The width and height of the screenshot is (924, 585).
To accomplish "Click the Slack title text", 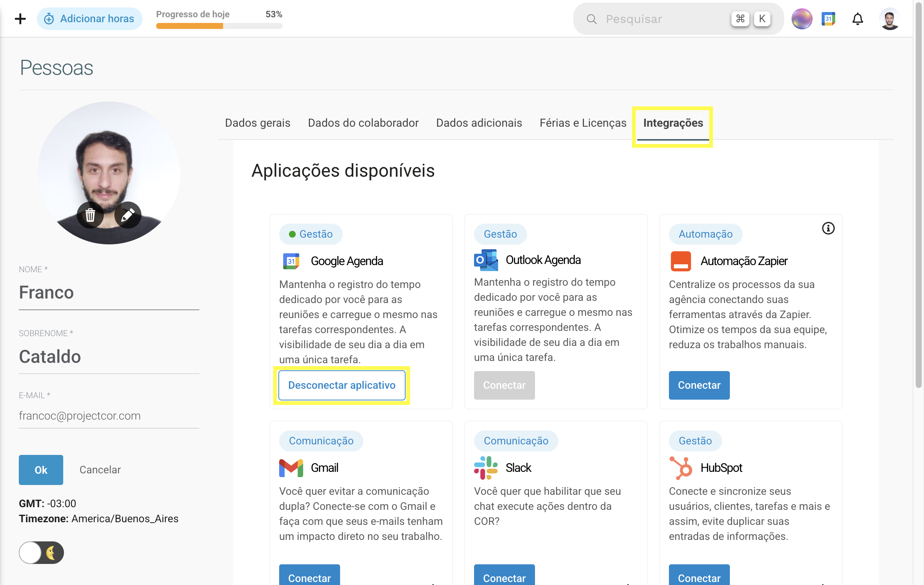I will 518,468.
